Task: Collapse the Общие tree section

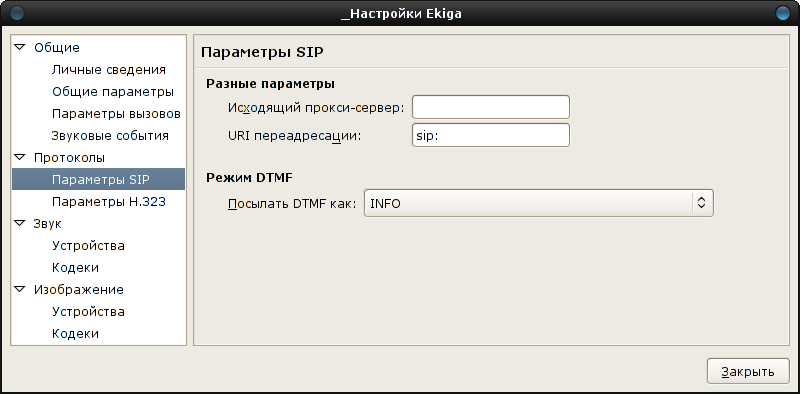Action: click(x=20, y=47)
